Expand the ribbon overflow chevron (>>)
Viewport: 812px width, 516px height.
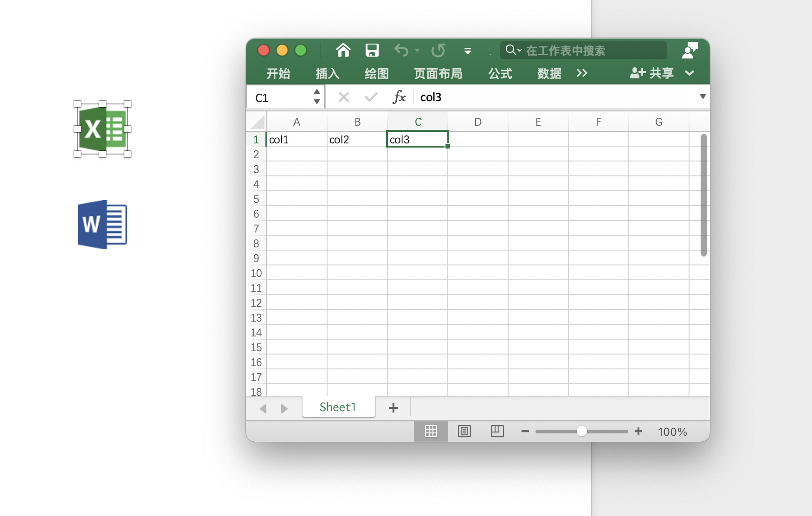point(582,73)
